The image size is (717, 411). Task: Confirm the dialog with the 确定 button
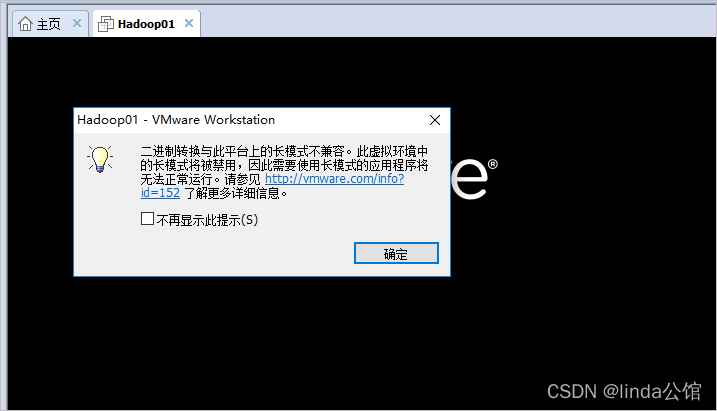point(396,253)
